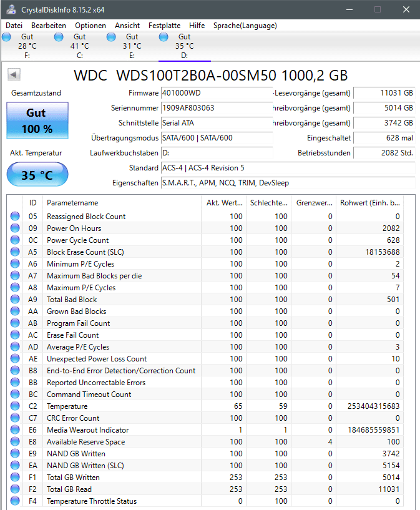Click status orb of Block Erase Count row

15,252
